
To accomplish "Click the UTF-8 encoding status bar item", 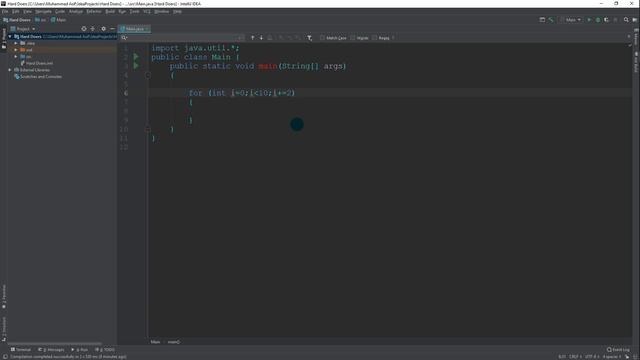I will [x=591, y=356].
